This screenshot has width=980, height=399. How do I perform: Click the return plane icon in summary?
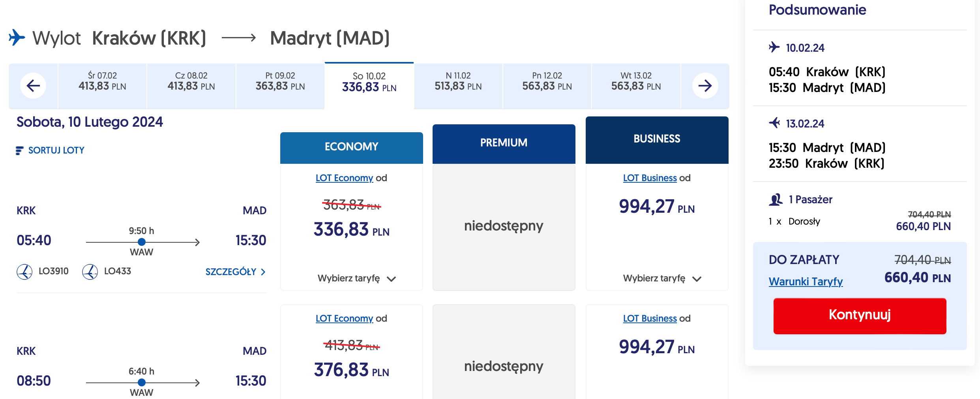point(774,123)
